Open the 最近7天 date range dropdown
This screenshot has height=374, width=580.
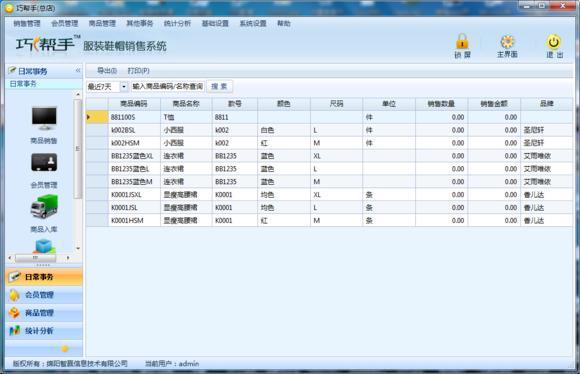(x=124, y=87)
